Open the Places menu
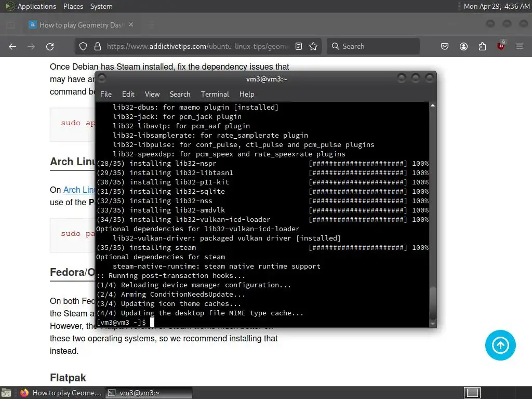Viewport: 532px width, 399px height. pos(73,6)
